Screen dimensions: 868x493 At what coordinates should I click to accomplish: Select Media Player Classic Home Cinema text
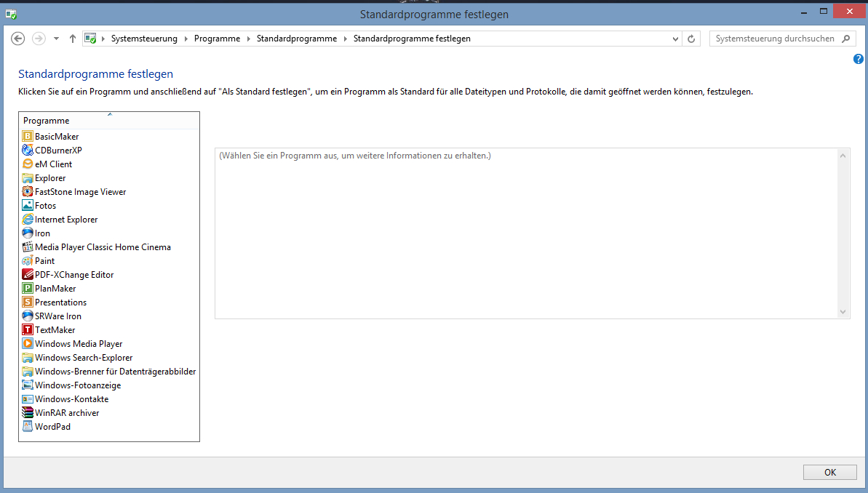(x=103, y=247)
